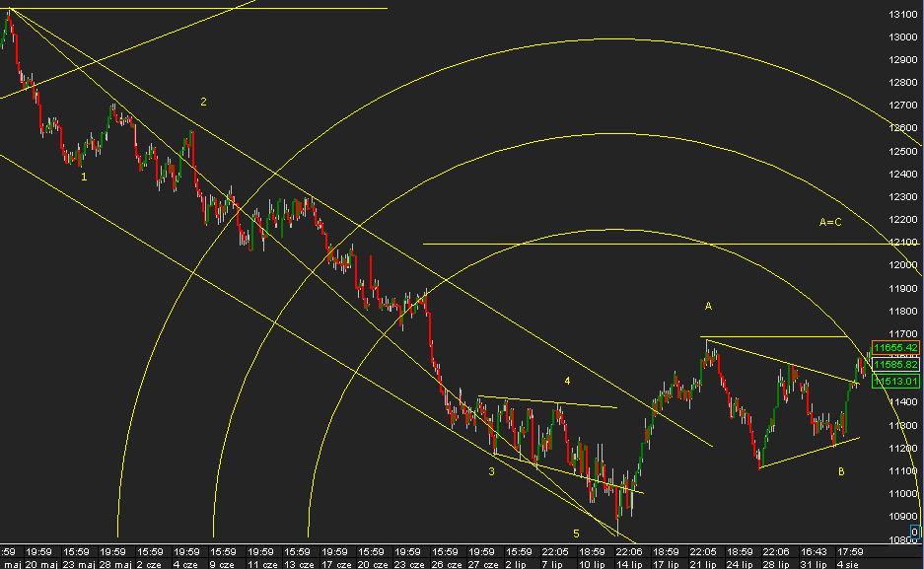Click the 11100 price axis label

902,471
